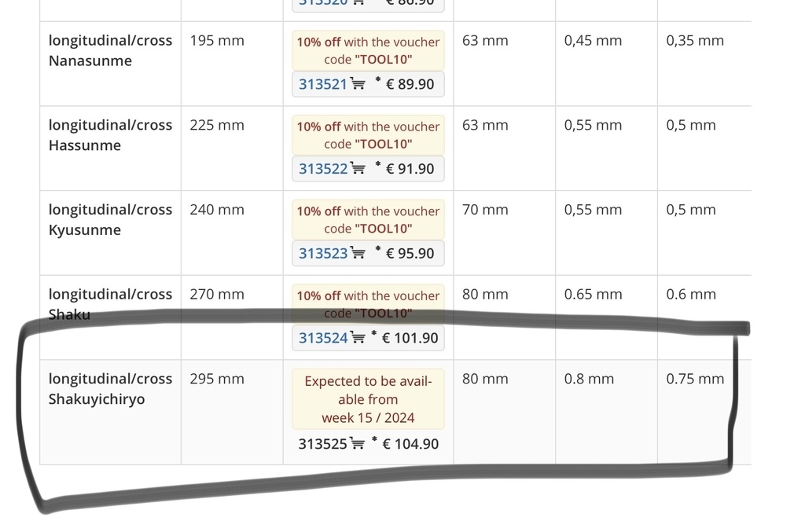Screen dimensions: 805x532
Task: Click the € 104.90 price
Action: coord(410,444)
